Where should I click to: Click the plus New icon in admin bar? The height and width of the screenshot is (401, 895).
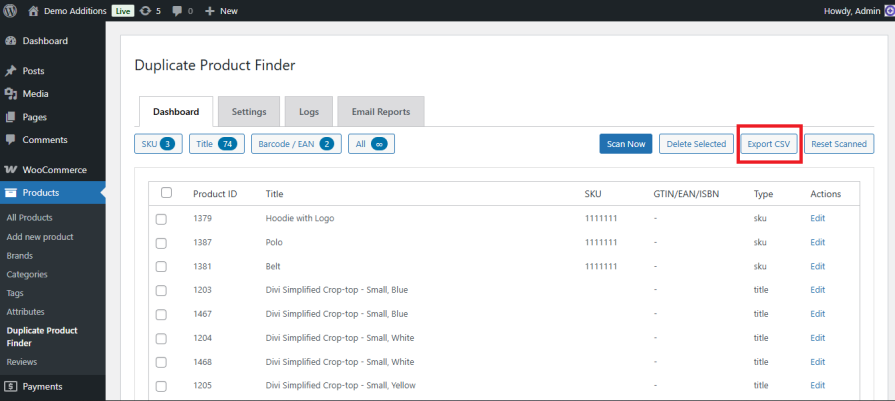click(209, 11)
